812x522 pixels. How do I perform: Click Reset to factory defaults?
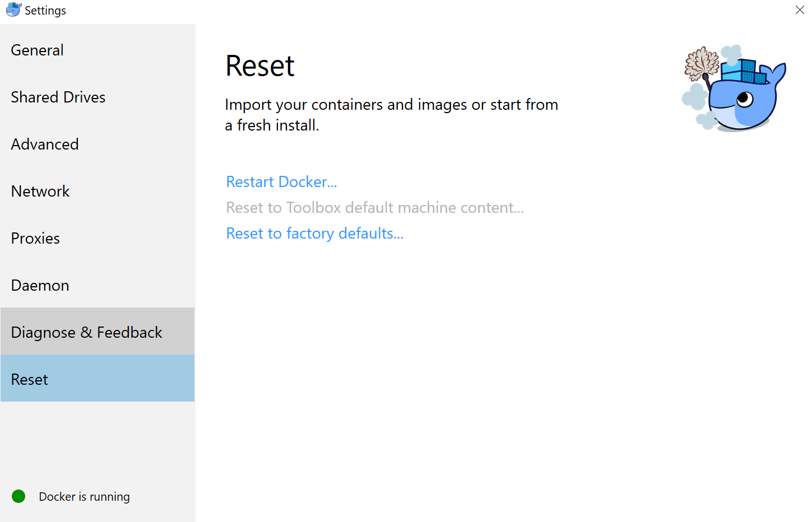[314, 233]
